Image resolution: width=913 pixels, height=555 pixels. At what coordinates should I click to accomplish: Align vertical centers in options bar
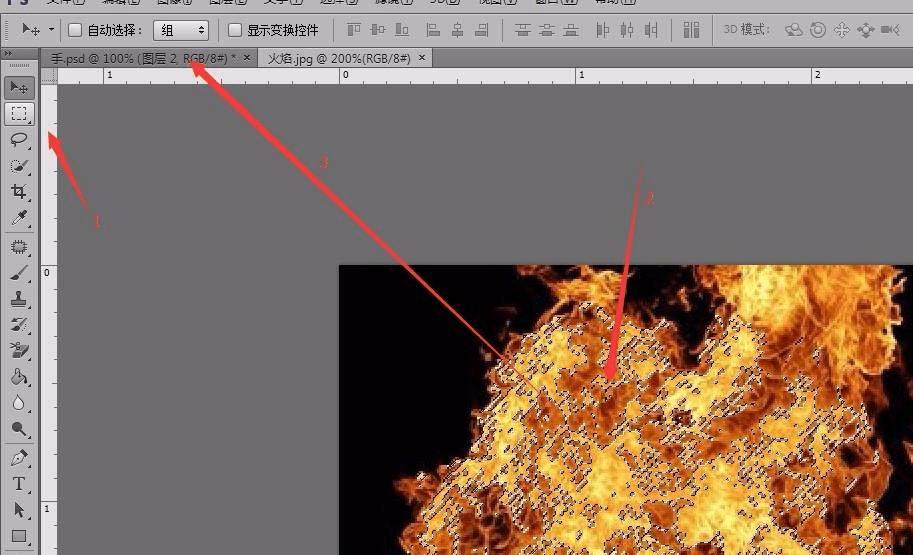pos(378,30)
